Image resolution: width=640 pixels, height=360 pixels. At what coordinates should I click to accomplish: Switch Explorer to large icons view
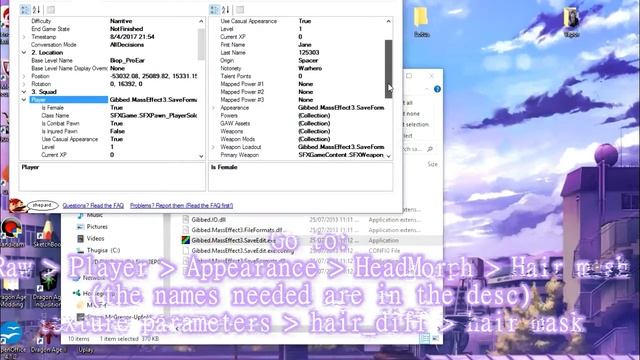(x=436, y=338)
